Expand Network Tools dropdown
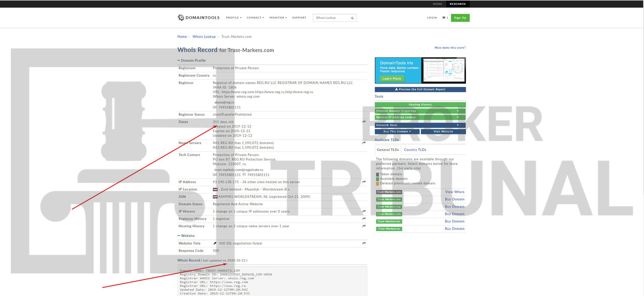The width and height of the screenshot is (644, 296). (x=420, y=125)
